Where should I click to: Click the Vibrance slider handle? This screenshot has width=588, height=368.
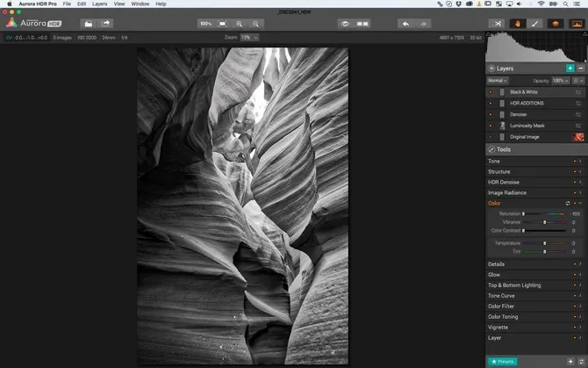[x=546, y=222]
